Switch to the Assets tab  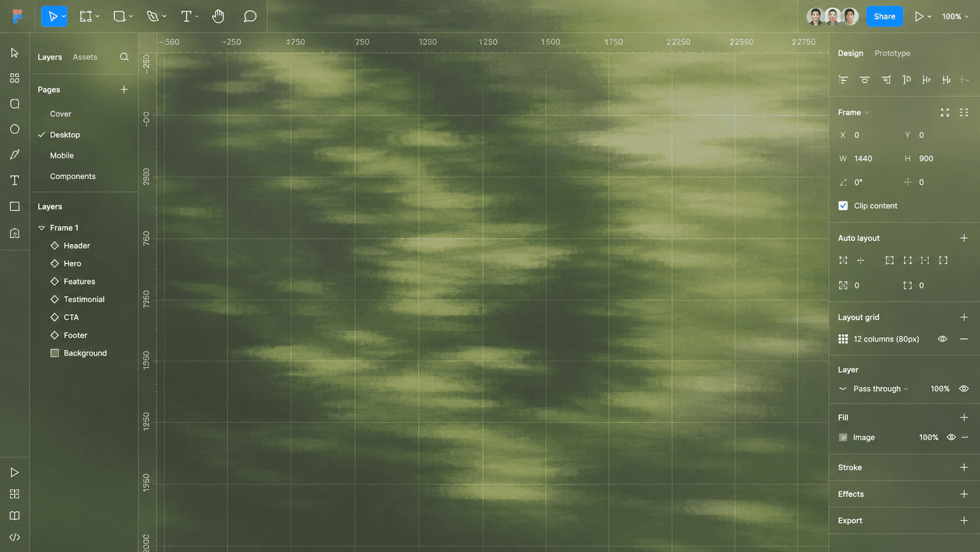(x=85, y=57)
